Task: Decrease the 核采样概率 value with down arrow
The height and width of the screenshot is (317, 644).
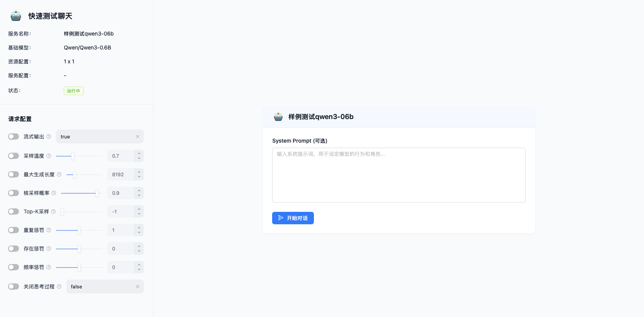Action: (139, 196)
